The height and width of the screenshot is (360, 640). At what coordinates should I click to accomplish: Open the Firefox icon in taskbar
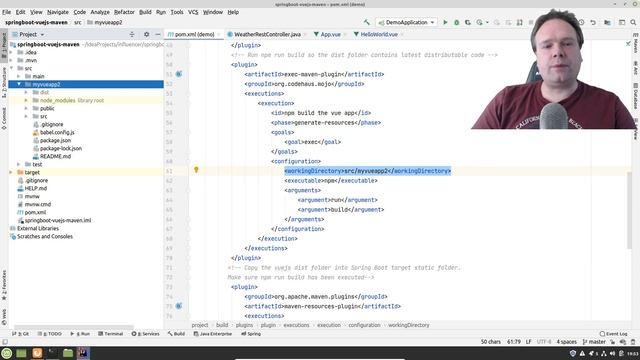(37, 353)
